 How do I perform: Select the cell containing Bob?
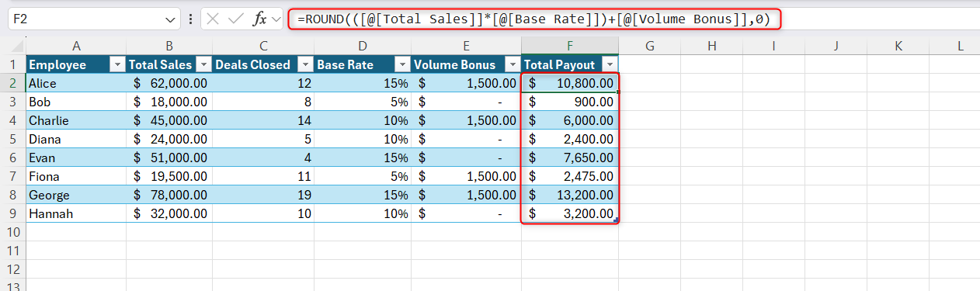tap(76, 102)
